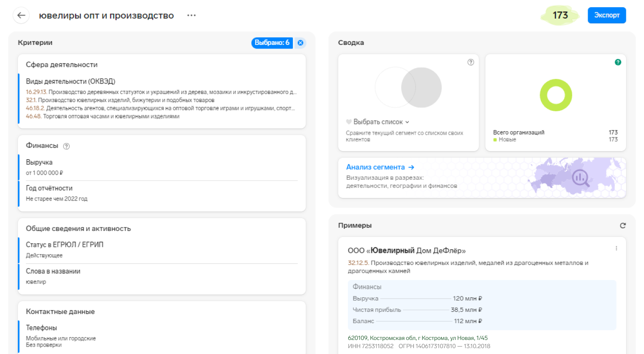Screen dimensions: 644x354
Task: Edit the Статус в ЕГРЮЛ / ЕГРИП criterion
Action: point(158,250)
